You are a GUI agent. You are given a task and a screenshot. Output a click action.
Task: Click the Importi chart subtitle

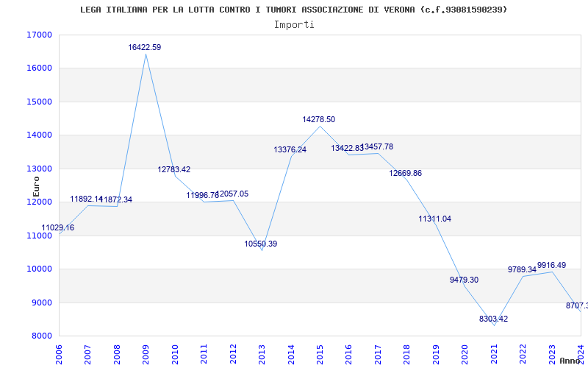294,25
